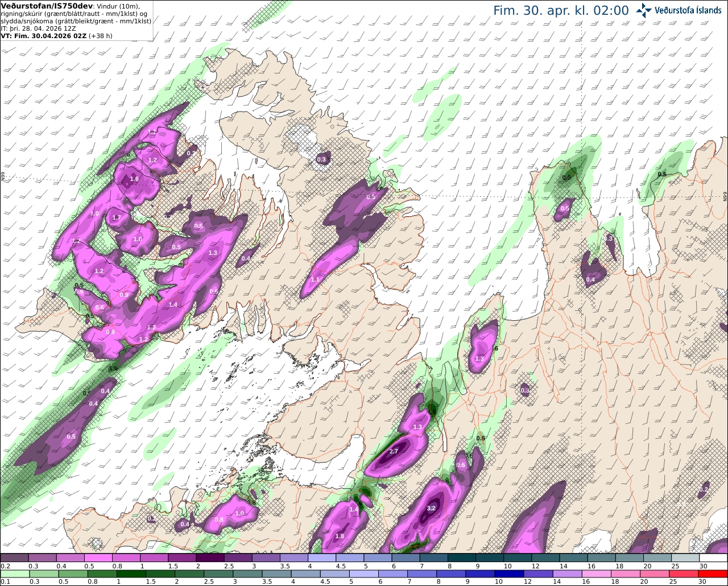Select the 1.7 snowfall label on the map
The width and height of the screenshot is (728, 586).
click(x=117, y=217)
